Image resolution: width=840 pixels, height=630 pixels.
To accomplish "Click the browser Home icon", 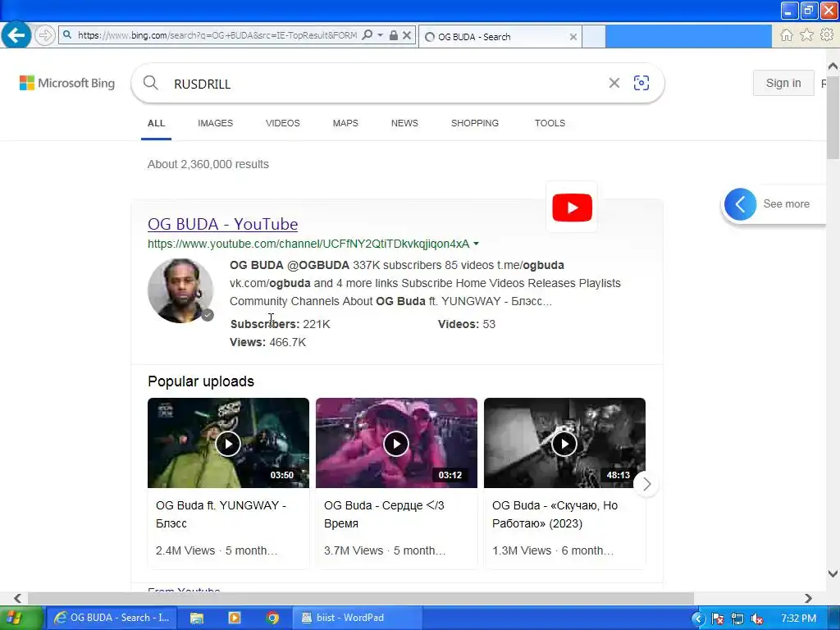I will [786, 35].
